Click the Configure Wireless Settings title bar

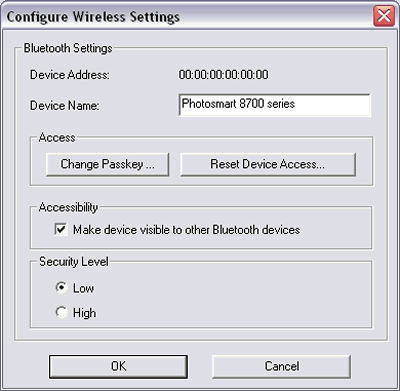click(187, 16)
